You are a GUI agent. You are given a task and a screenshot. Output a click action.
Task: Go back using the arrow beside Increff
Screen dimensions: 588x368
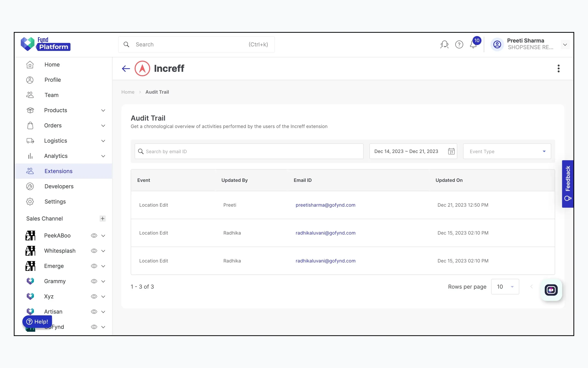(126, 69)
